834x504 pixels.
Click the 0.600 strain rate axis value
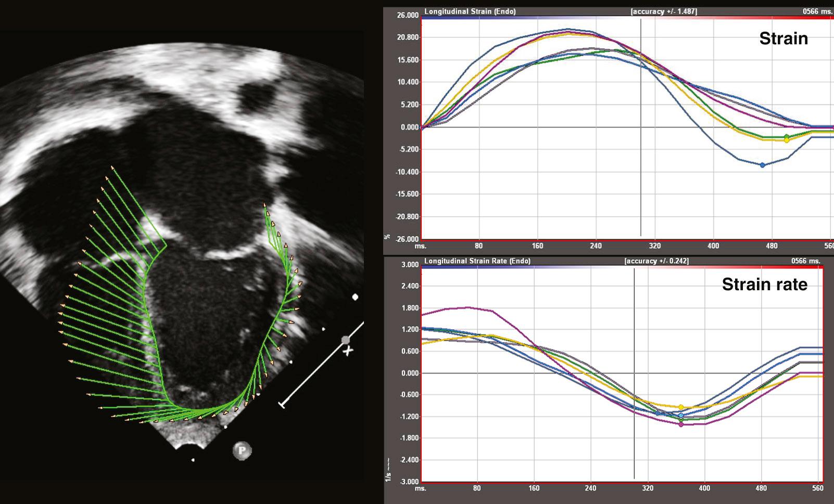point(410,351)
